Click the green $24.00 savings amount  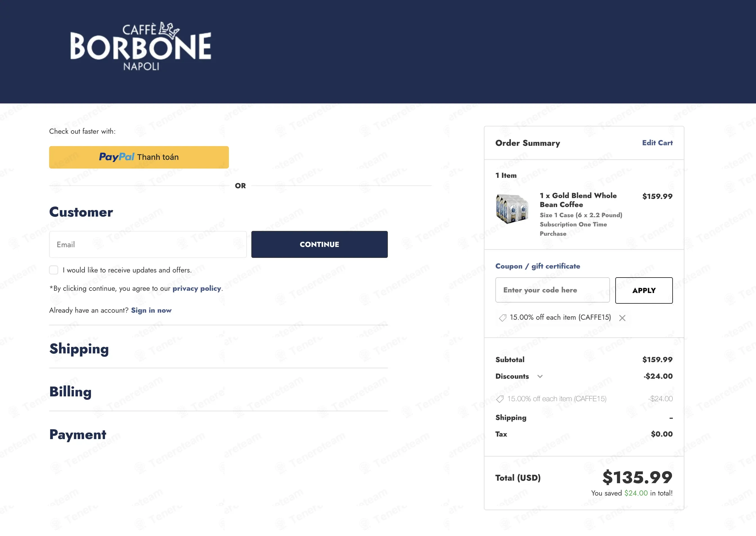636,493
